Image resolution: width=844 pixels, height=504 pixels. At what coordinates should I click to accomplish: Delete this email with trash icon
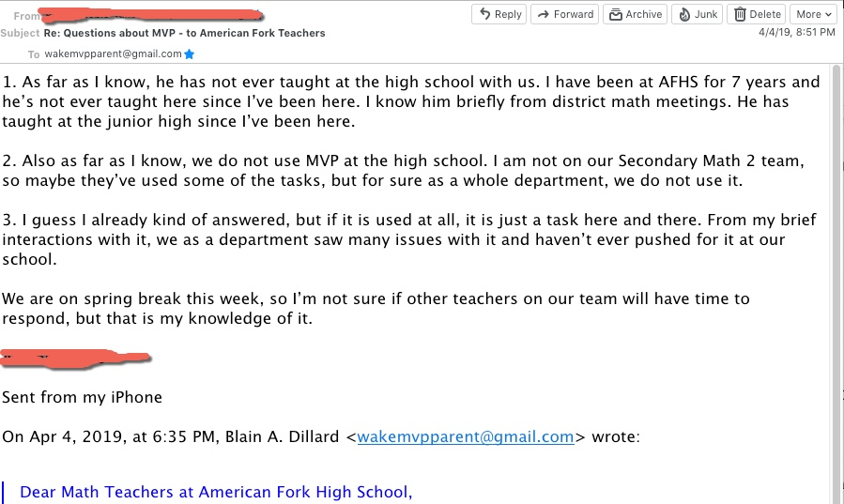(x=757, y=14)
